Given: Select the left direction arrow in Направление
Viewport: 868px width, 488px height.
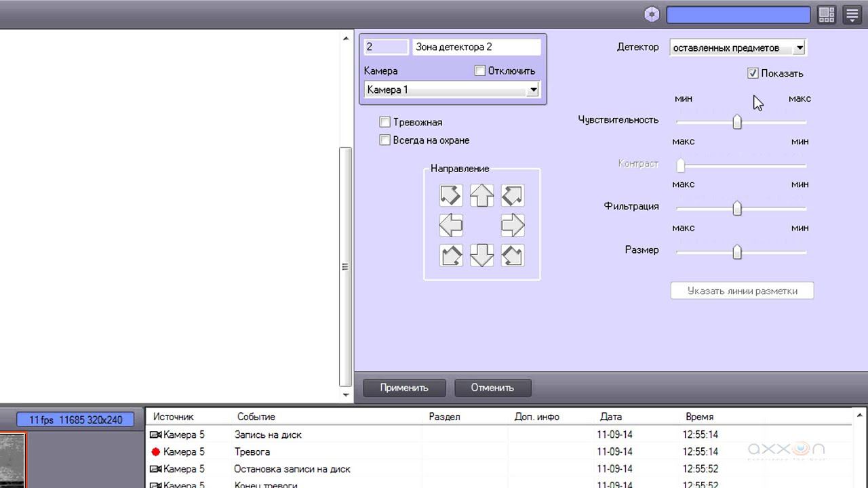Looking at the screenshot, I should (x=451, y=225).
